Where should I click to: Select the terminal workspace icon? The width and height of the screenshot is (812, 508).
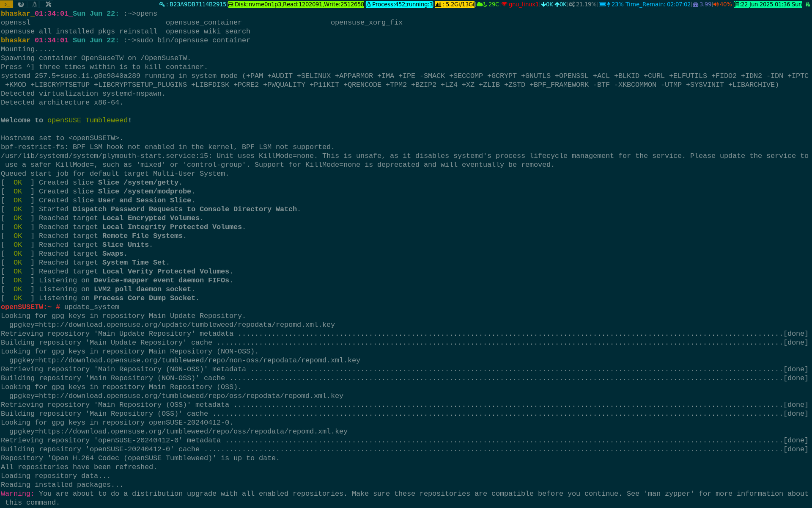click(x=7, y=4)
